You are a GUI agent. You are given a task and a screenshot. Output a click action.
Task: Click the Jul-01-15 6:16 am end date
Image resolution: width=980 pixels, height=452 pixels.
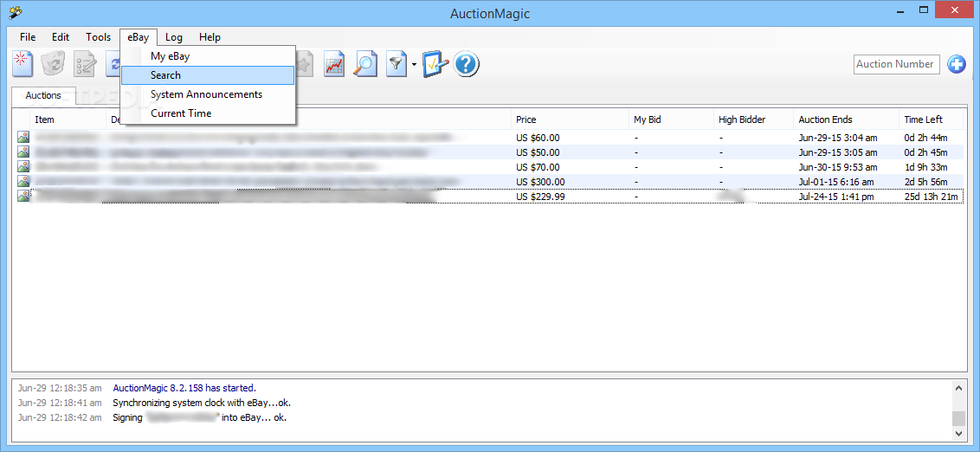tap(835, 182)
